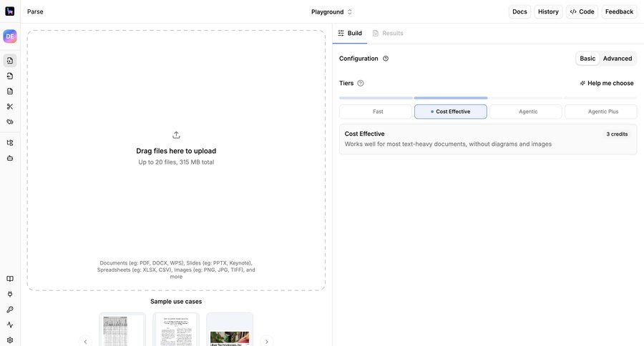Open the tags icon in sidebar

click(x=10, y=122)
